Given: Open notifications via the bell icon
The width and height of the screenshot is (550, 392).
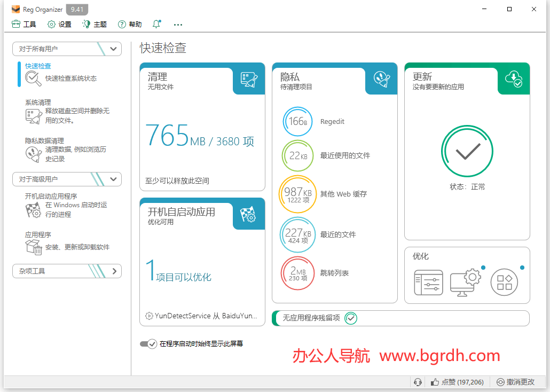Looking at the screenshot, I should [x=156, y=24].
